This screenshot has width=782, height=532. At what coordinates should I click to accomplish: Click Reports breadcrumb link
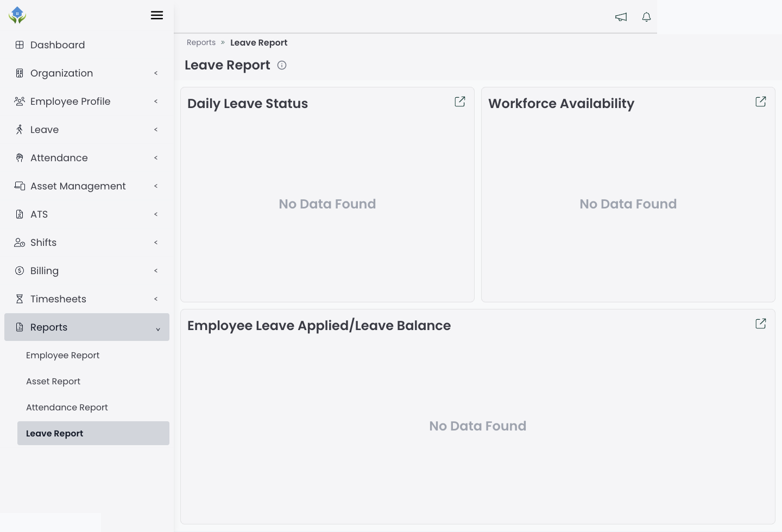201,42
